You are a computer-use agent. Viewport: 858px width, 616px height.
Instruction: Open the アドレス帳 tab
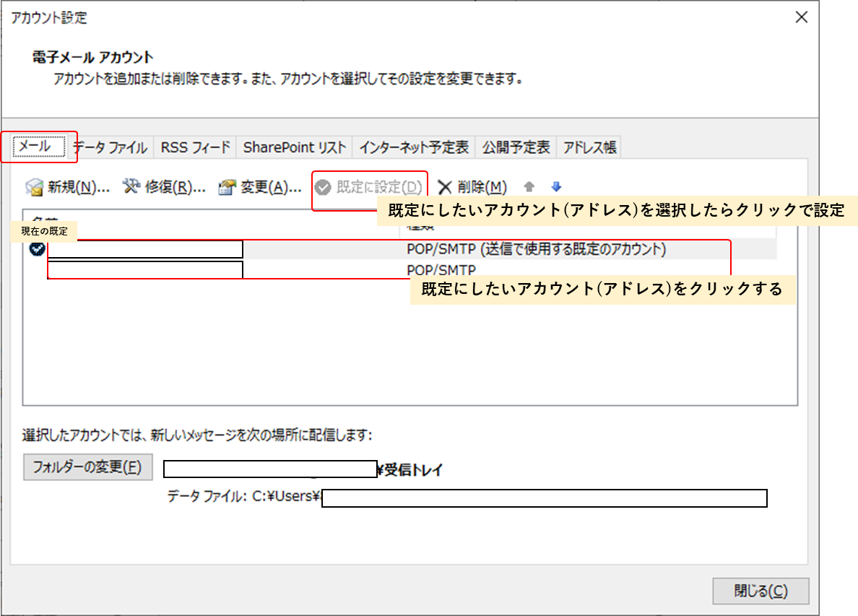point(589,147)
